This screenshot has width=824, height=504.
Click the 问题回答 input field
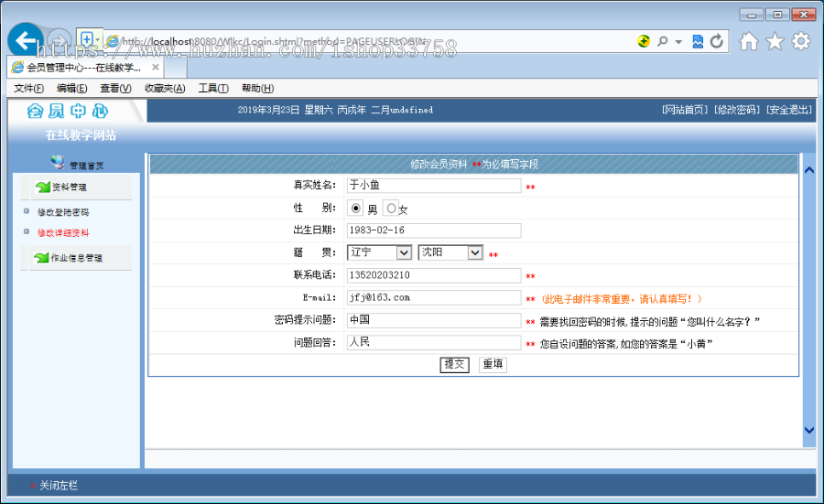(434, 343)
